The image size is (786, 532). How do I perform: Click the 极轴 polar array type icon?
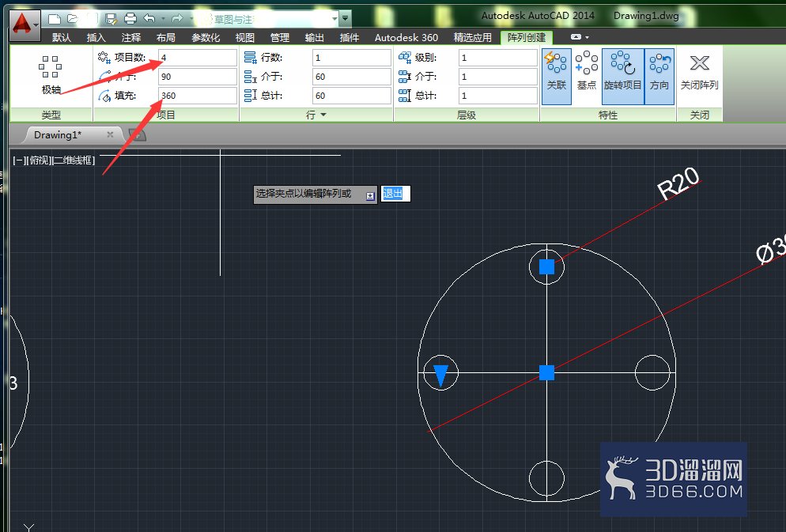(51, 74)
